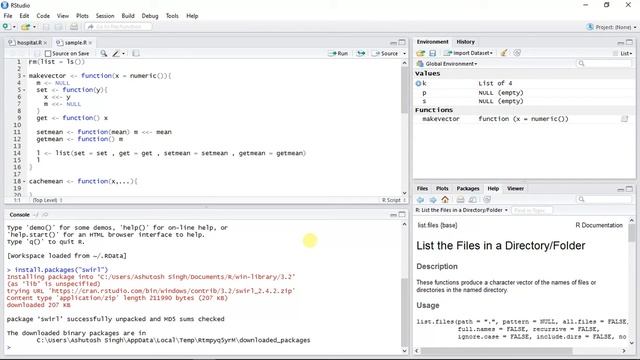Open Edit menu

click(24, 16)
